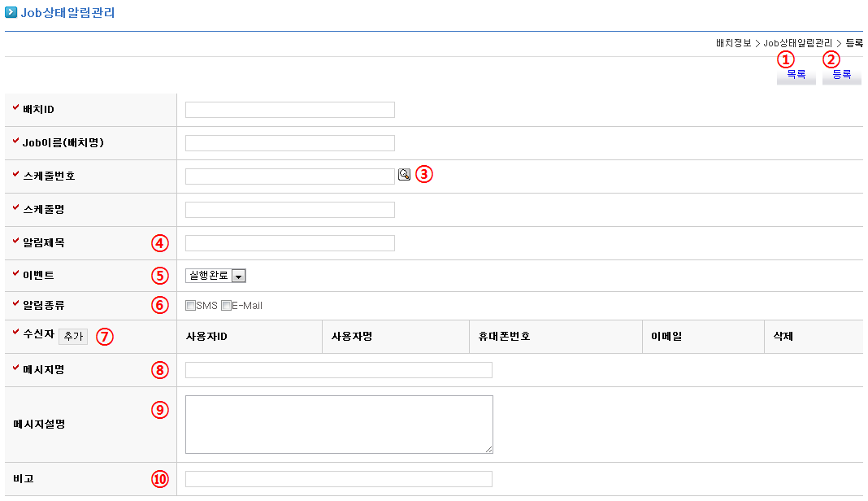Screen dimensions: 868x501
Task: Click the 추가 button next to 수신자
Action: tap(72, 337)
